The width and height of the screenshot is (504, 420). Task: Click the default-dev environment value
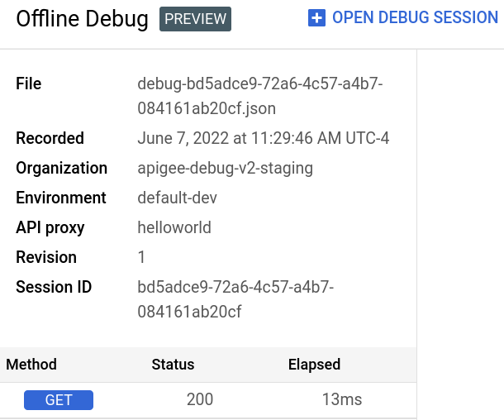pos(179,198)
